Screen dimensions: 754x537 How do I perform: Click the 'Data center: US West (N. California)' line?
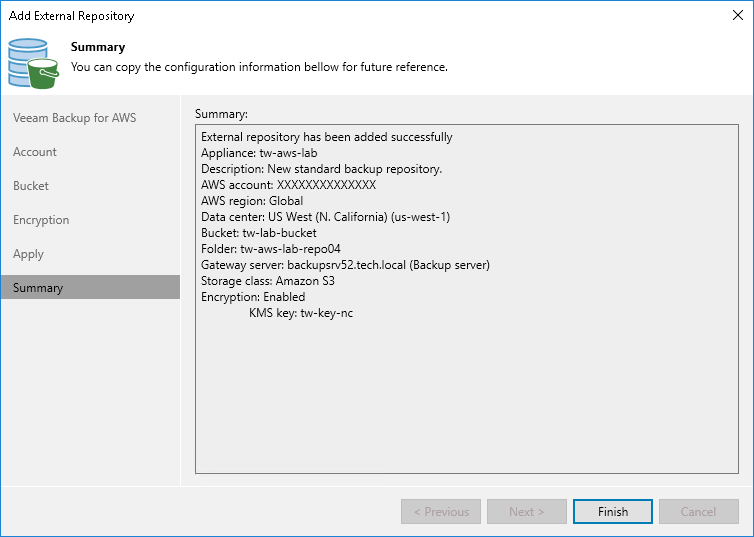(326, 217)
